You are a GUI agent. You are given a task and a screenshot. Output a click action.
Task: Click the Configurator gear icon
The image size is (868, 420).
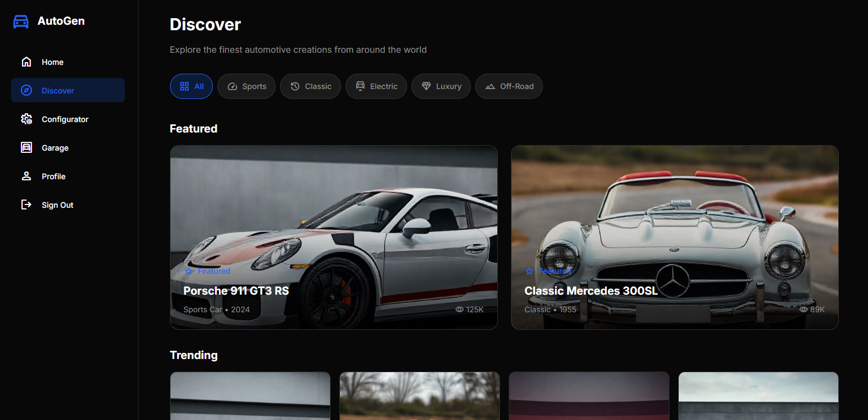pyautogui.click(x=26, y=119)
